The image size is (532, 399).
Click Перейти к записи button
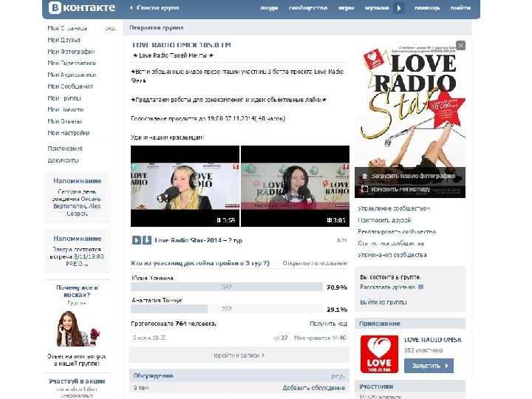(x=239, y=355)
